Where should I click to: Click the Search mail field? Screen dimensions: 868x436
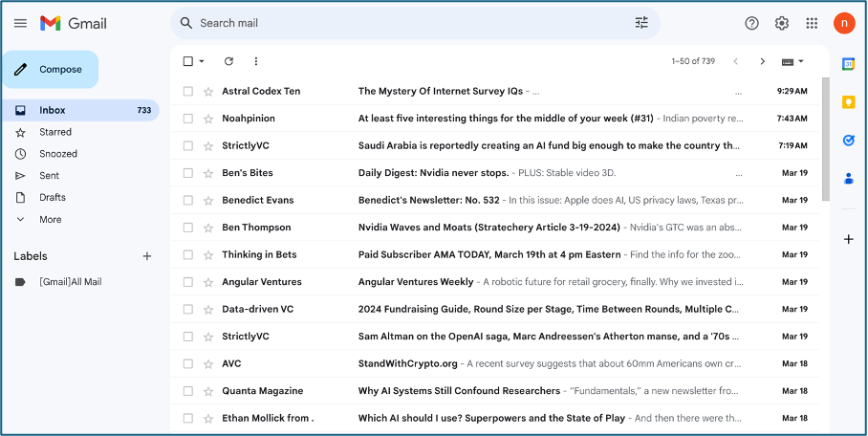point(415,23)
